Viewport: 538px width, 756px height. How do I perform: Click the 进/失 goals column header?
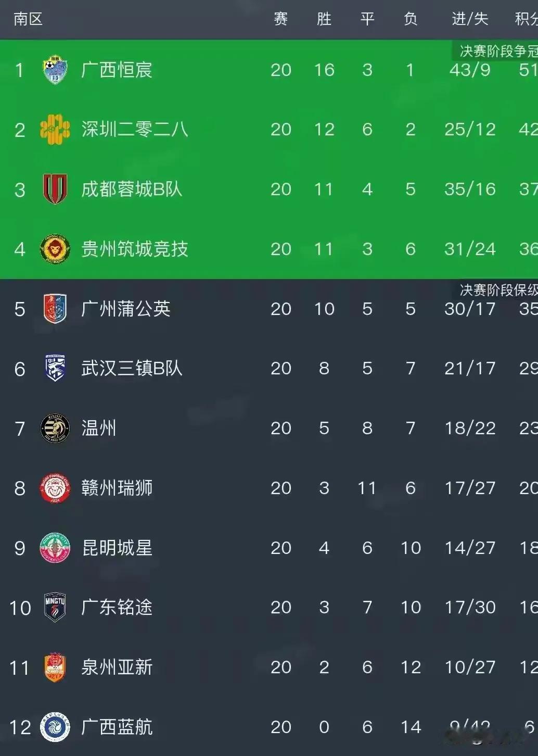(x=470, y=19)
